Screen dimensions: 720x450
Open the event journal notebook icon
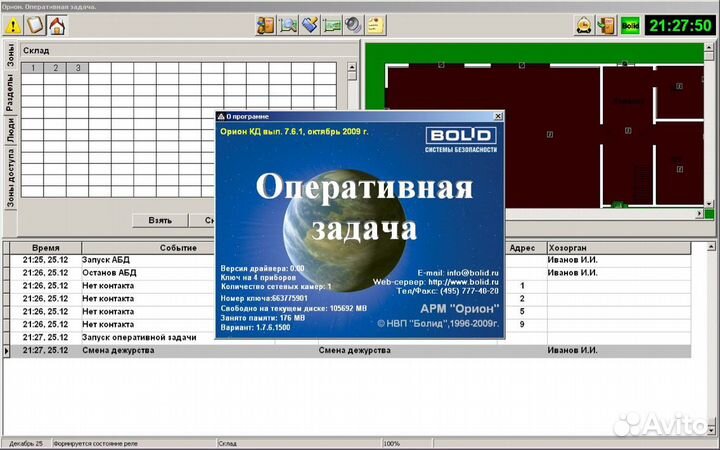[35, 25]
